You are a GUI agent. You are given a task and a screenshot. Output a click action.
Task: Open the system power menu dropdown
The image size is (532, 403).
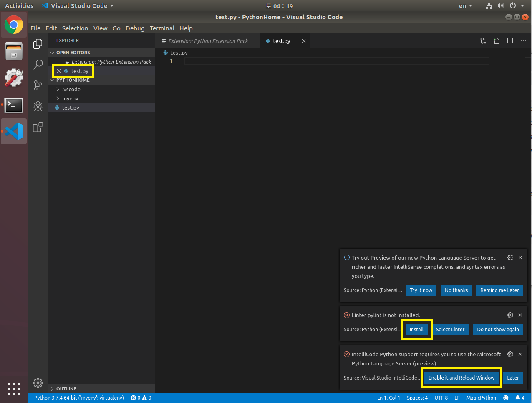click(x=517, y=6)
